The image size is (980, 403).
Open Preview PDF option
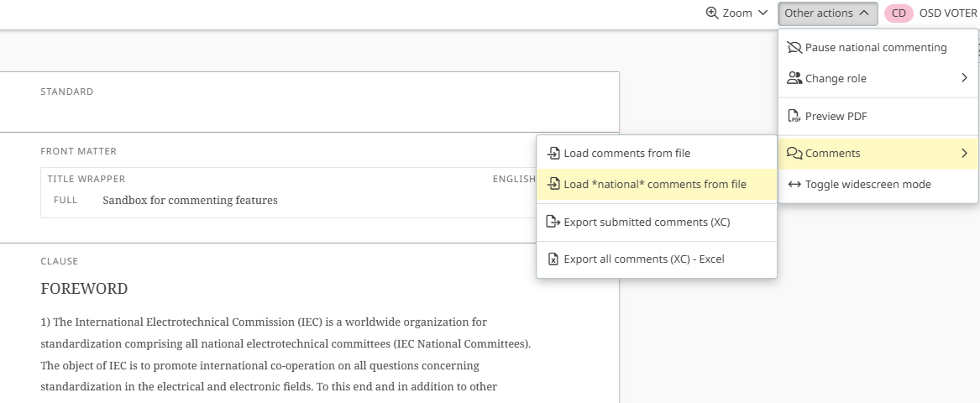[x=836, y=117]
